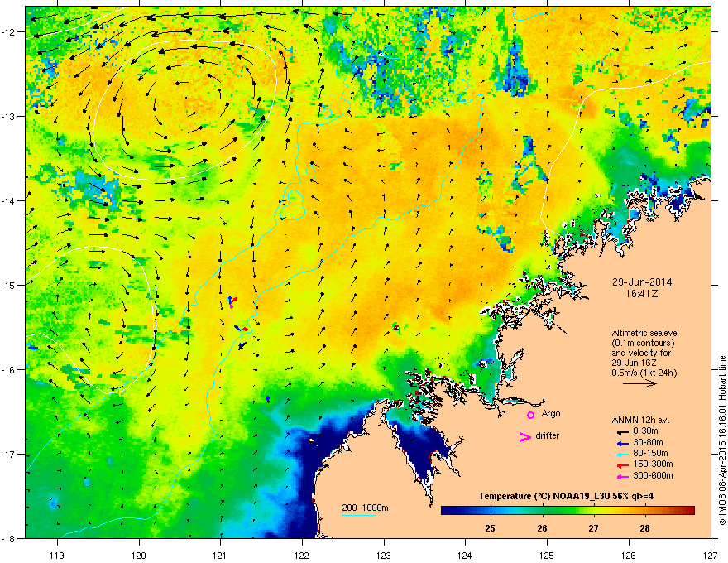728x563 pixels.
Task: Click the longitude axis label 119
Action: click(57, 555)
